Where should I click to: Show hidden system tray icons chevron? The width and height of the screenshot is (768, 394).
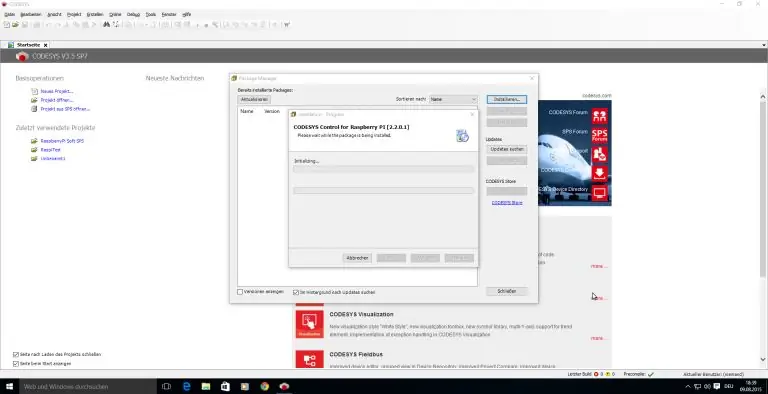tap(687, 387)
